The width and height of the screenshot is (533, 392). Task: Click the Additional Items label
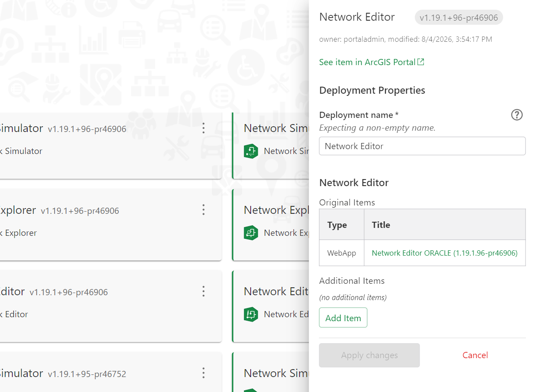352,281
